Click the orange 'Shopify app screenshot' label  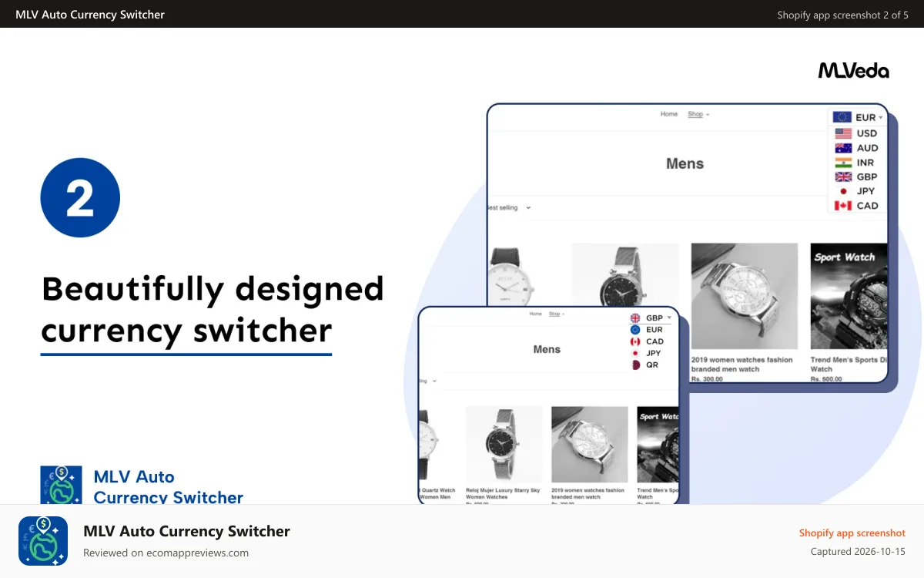point(852,533)
